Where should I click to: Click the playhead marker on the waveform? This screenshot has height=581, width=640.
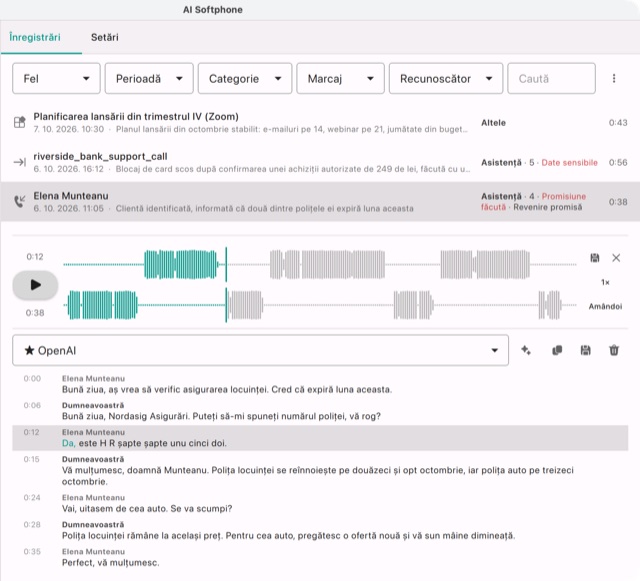click(x=226, y=285)
